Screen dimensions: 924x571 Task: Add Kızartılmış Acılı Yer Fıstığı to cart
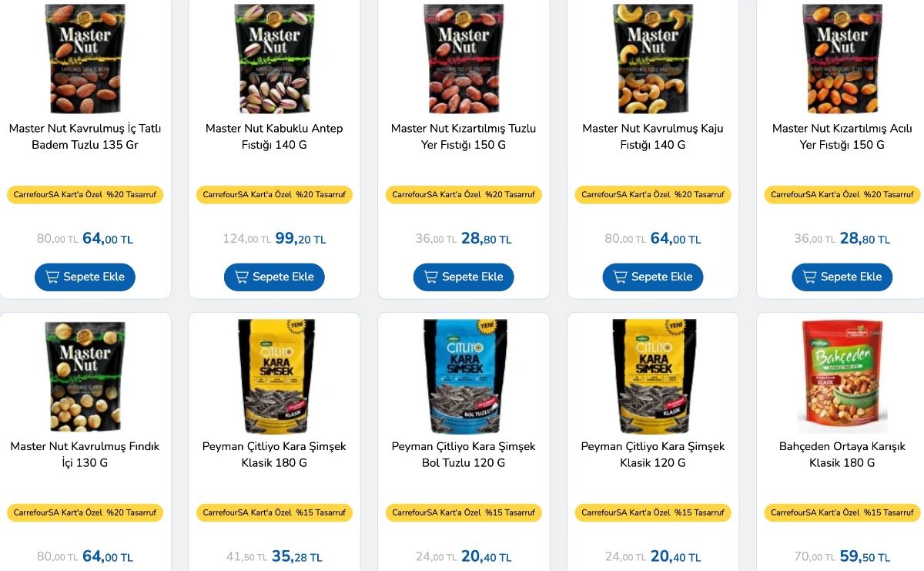click(842, 277)
